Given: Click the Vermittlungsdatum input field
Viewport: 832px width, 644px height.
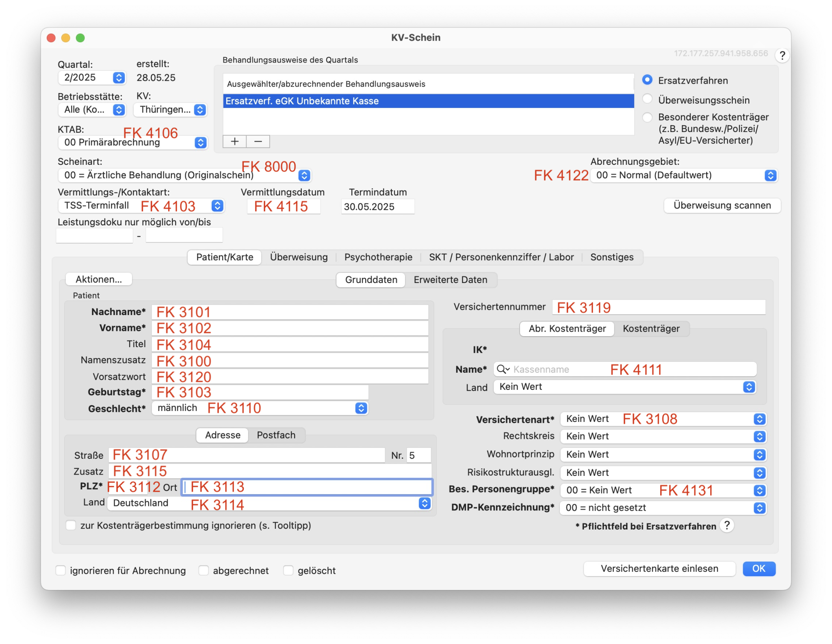Looking at the screenshot, I should [x=284, y=207].
